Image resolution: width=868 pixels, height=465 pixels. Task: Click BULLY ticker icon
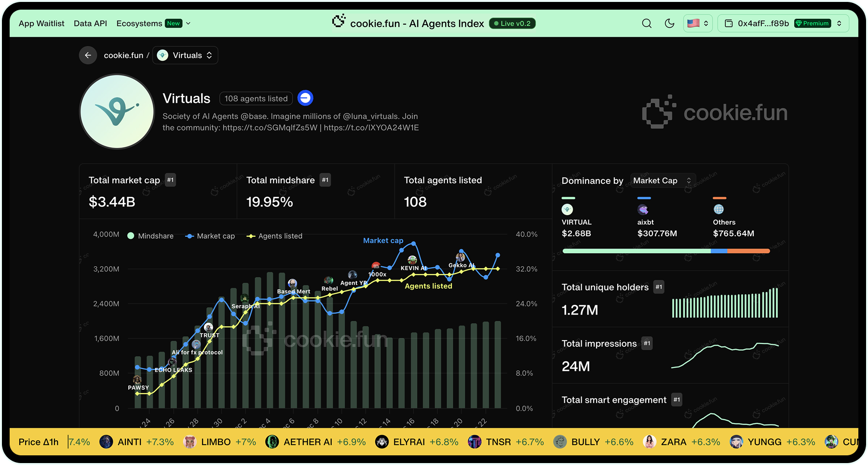560,442
